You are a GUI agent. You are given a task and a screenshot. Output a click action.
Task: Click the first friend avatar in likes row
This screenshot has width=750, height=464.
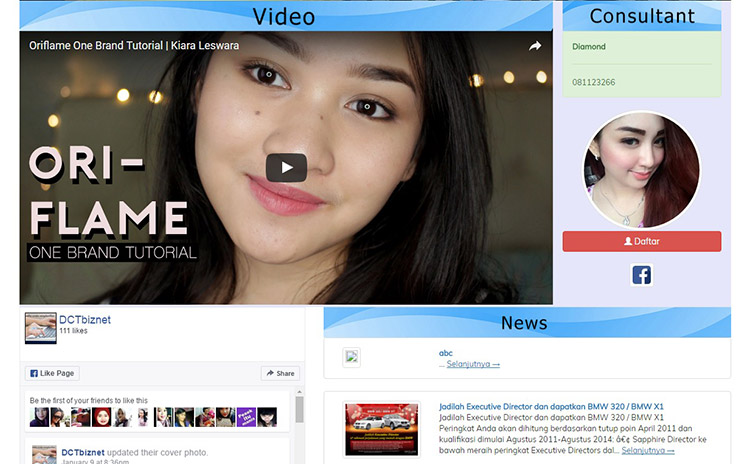[x=39, y=416]
